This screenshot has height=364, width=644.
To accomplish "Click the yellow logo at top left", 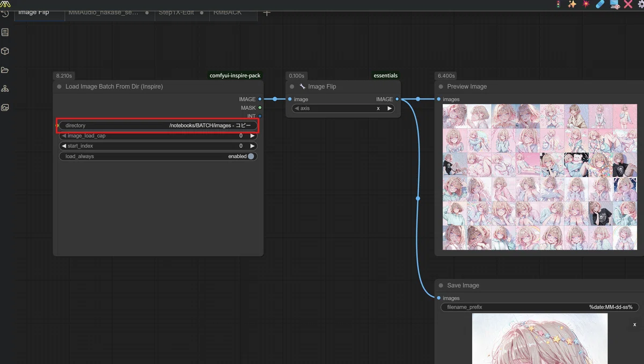I will pyautogui.click(x=5, y=3).
